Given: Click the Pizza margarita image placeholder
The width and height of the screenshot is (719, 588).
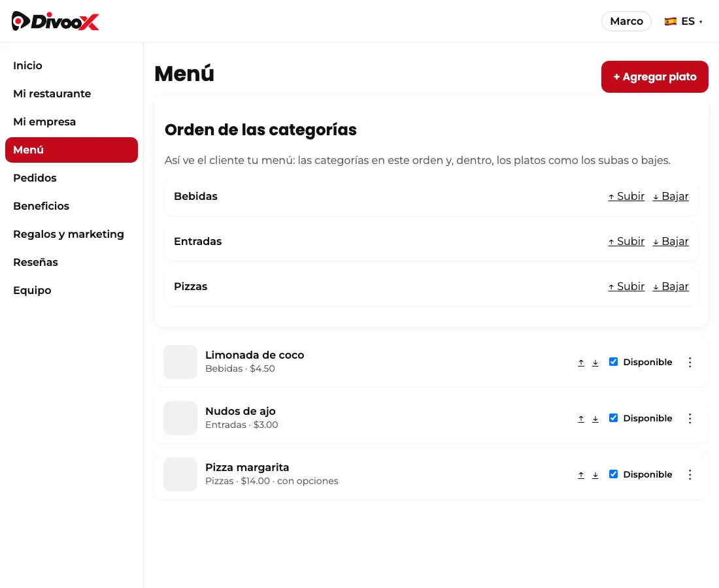Looking at the screenshot, I should 180,474.
